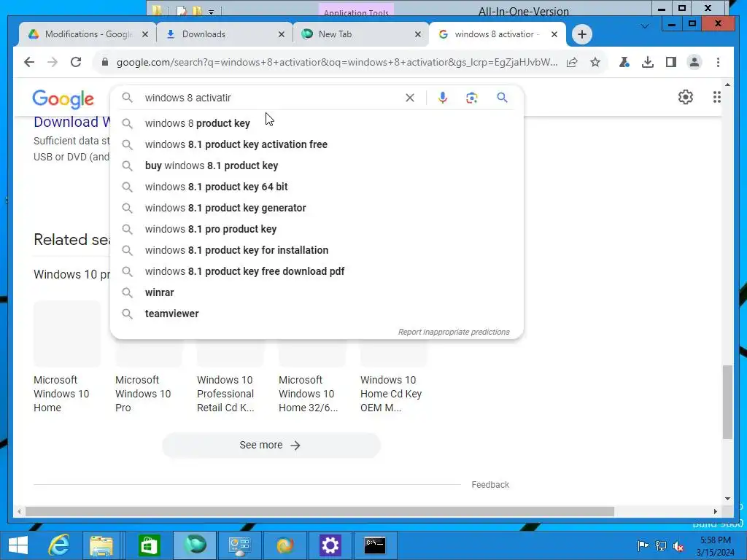The width and height of the screenshot is (747, 560).
Task: Select the winrar suggestion
Action: click(x=317, y=292)
